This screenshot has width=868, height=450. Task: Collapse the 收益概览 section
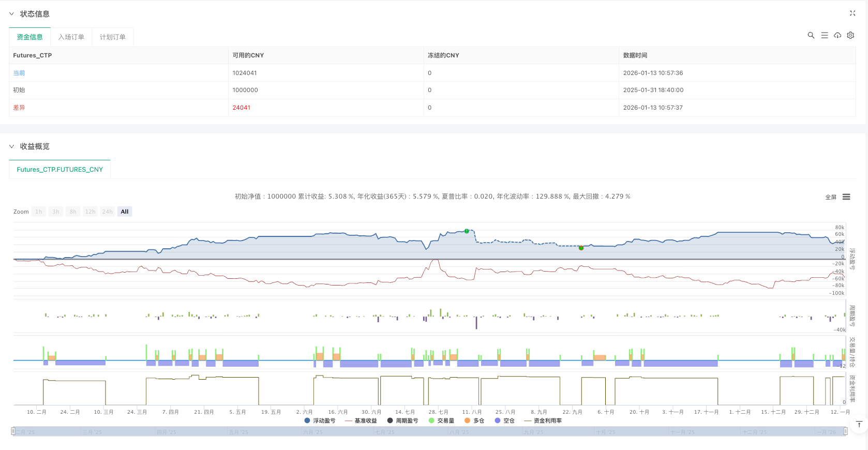pos(11,146)
